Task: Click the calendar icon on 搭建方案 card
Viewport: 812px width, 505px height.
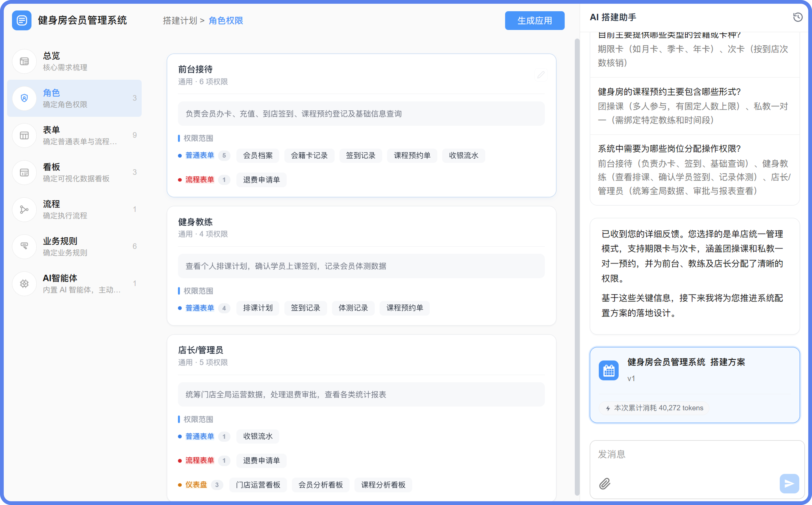Action: (609, 370)
